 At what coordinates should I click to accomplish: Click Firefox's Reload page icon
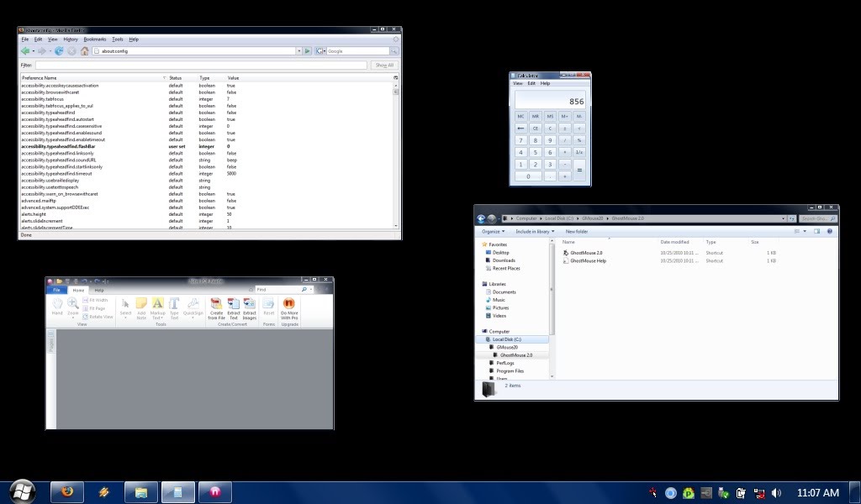[59, 51]
